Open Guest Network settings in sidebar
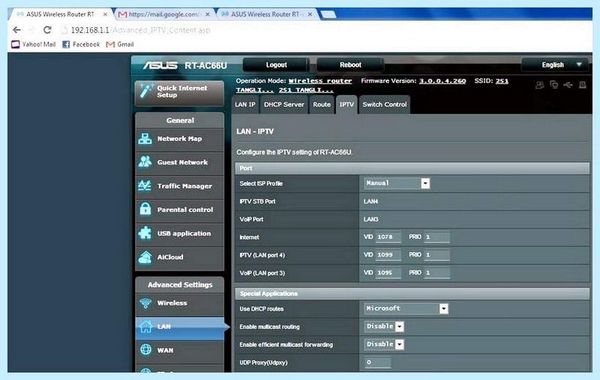Viewport: 600px width, 380px height. click(x=179, y=162)
